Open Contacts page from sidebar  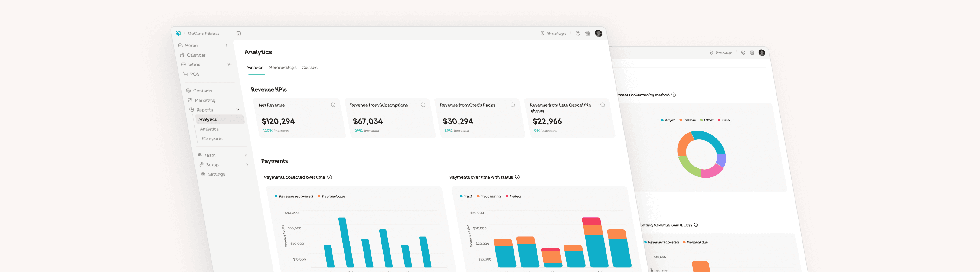click(203, 91)
